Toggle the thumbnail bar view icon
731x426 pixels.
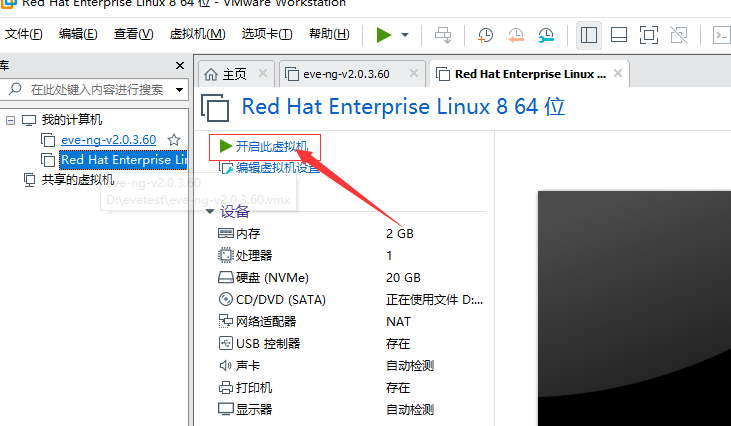(619, 35)
